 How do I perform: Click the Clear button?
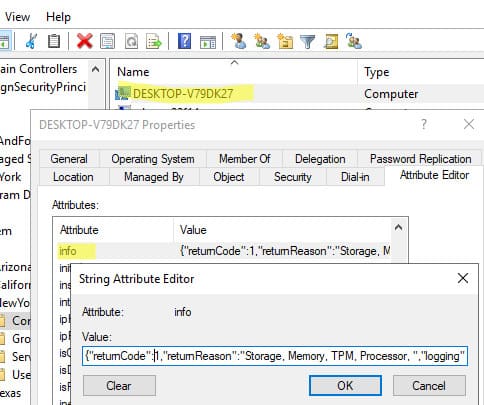pos(119,386)
